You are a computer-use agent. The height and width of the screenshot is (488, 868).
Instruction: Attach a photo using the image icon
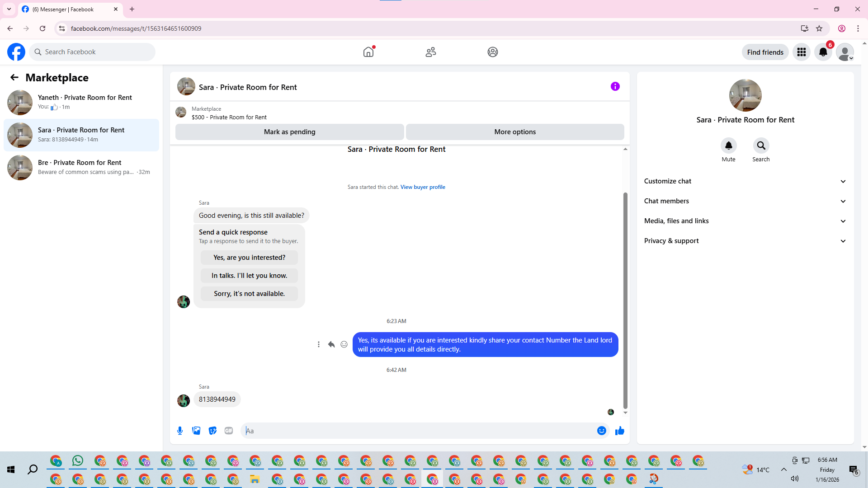pyautogui.click(x=196, y=431)
